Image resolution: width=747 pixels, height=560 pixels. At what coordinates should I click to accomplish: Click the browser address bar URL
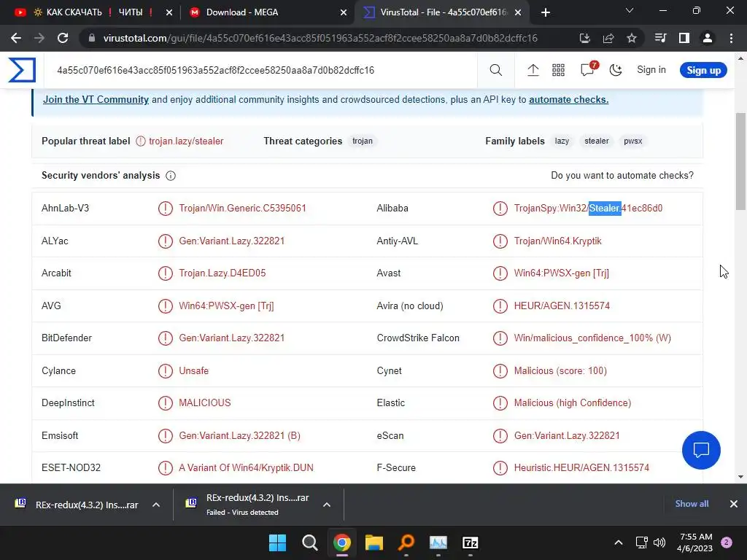point(320,38)
